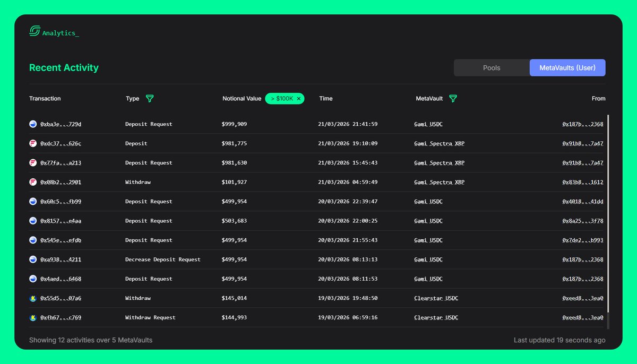The width and height of the screenshot is (637, 364).
Task: Open address 0x7de2...b993
Action: [x=583, y=240]
